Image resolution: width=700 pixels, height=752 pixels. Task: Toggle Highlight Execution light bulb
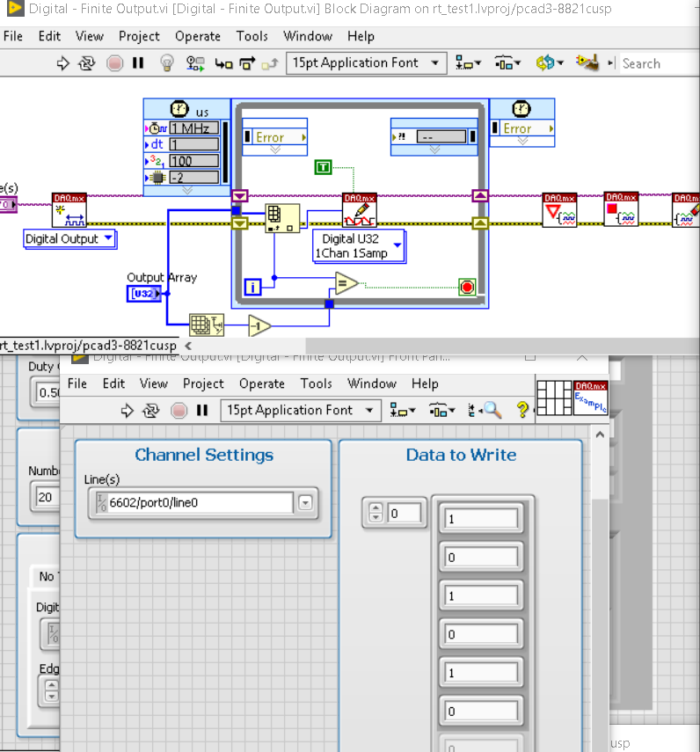[x=166, y=63]
